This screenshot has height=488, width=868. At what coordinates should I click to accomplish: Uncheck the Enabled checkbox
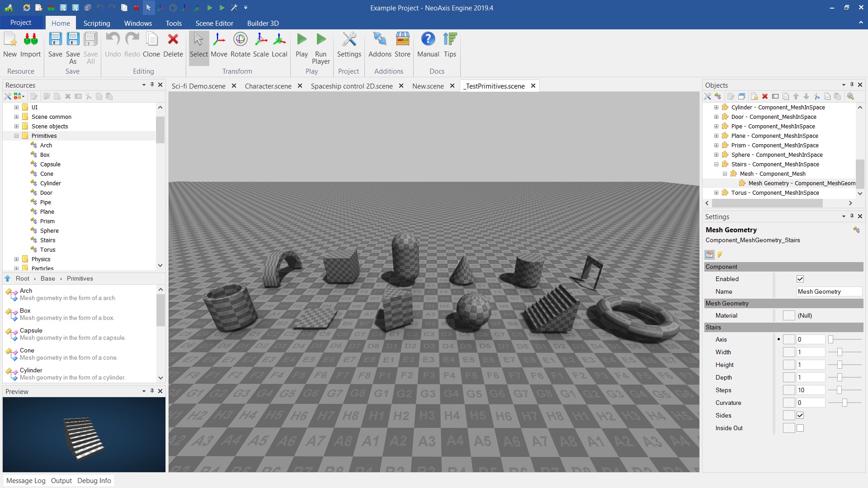pyautogui.click(x=800, y=279)
